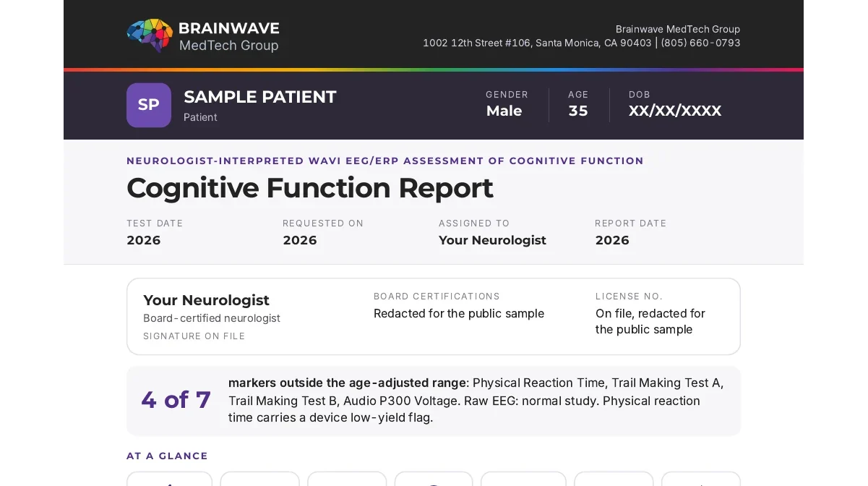Click 'Redacted for the public sample' text
Viewport: 868px width, 486px height.
tap(459, 313)
